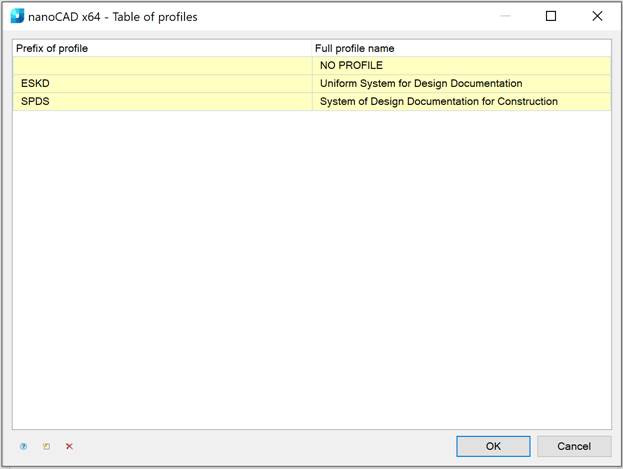The height and width of the screenshot is (469, 623).
Task: Select the NO PROFILE row
Action: (312, 66)
